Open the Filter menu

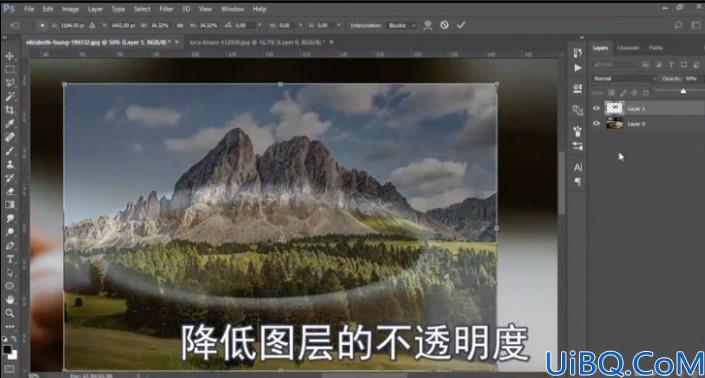(166, 9)
